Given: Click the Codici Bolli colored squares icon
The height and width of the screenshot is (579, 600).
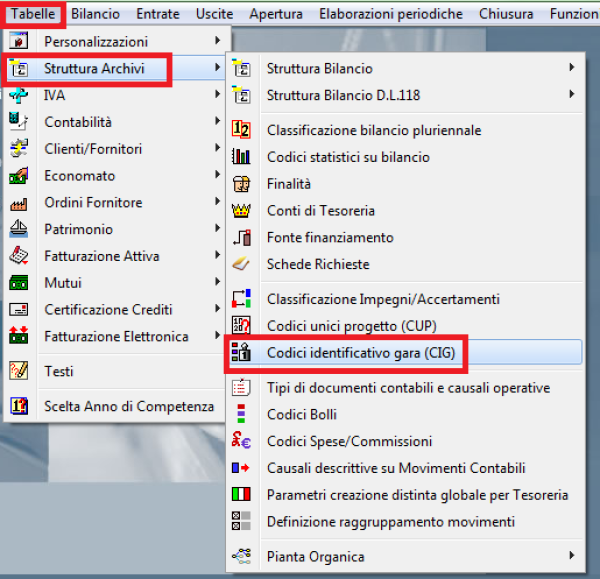Looking at the screenshot, I should [241, 414].
